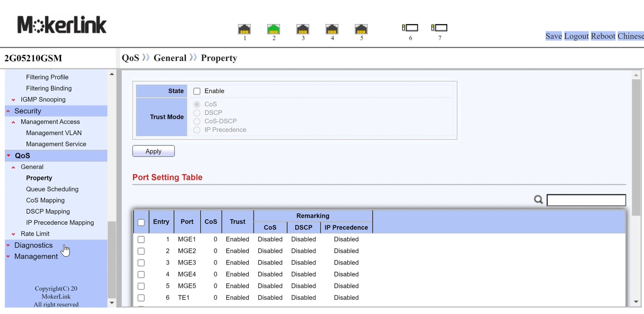Open Queue Scheduling page
The width and height of the screenshot is (644, 314).
52,189
